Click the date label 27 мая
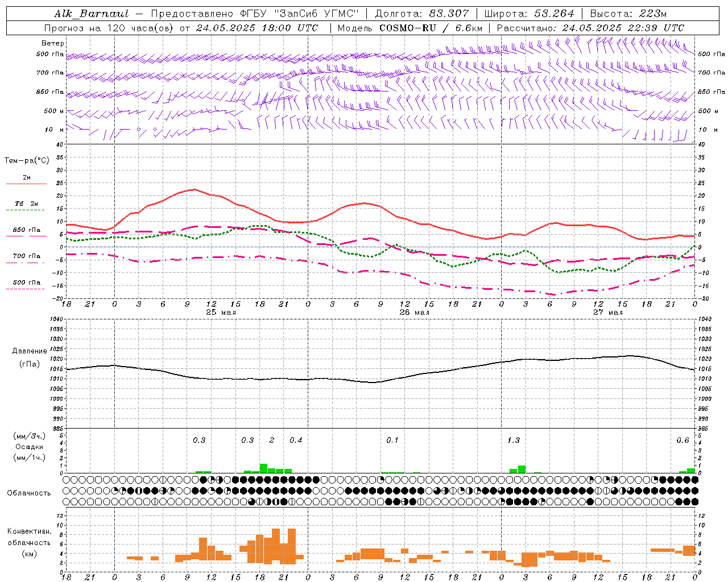 pos(607,313)
